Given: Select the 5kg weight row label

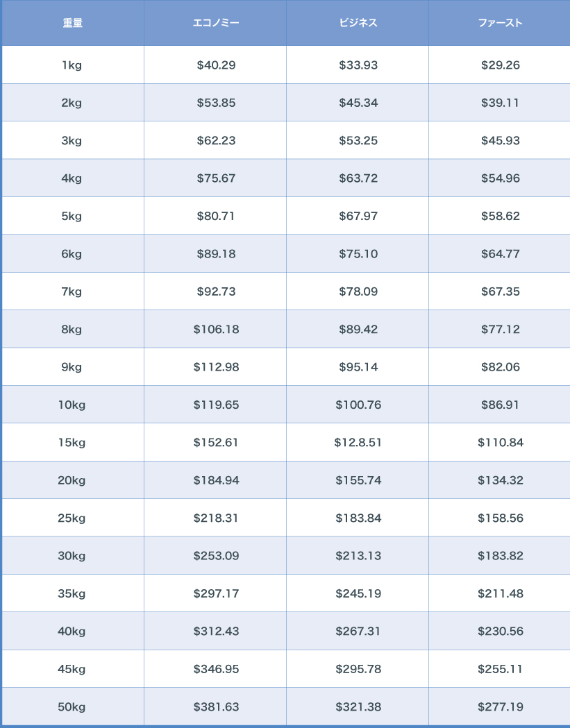Looking at the screenshot, I should pyautogui.click(x=72, y=217).
